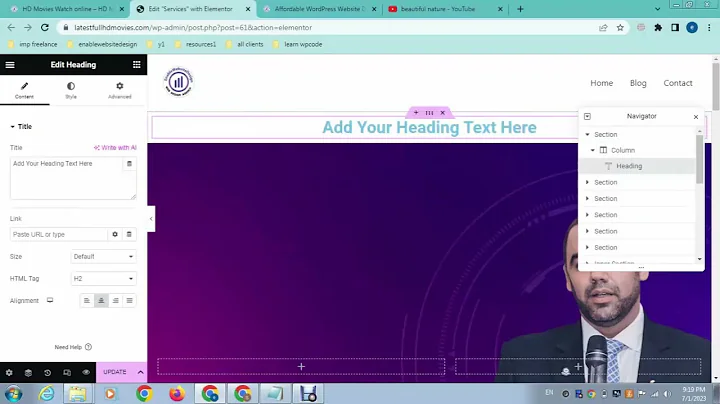Collapse the Column item in Navigator
Viewport: 720px width, 404px height.
(x=593, y=150)
